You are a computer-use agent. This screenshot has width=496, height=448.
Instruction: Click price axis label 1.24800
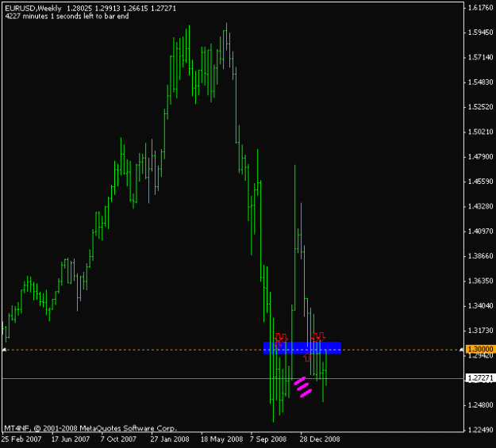[x=480, y=405]
